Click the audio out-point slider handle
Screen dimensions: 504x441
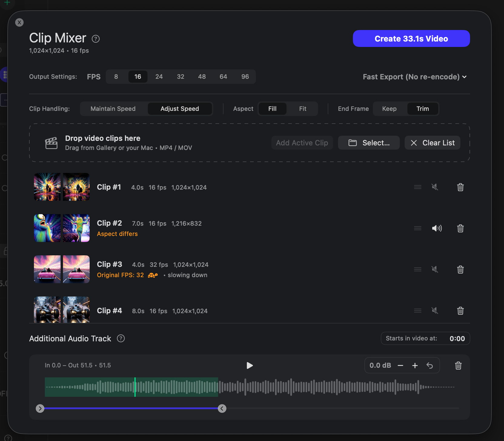coord(222,409)
